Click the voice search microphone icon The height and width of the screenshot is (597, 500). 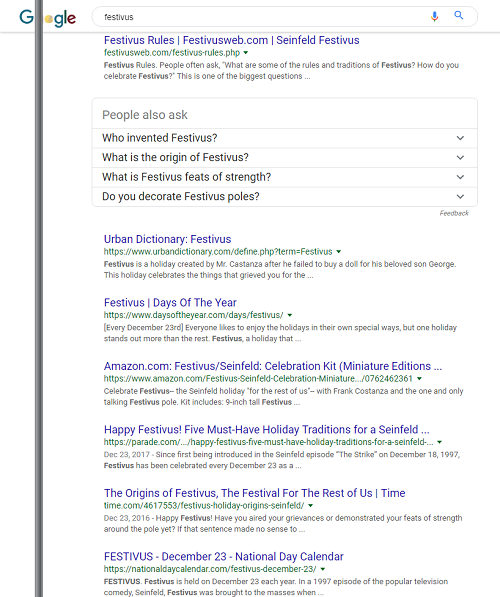pyautogui.click(x=435, y=16)
